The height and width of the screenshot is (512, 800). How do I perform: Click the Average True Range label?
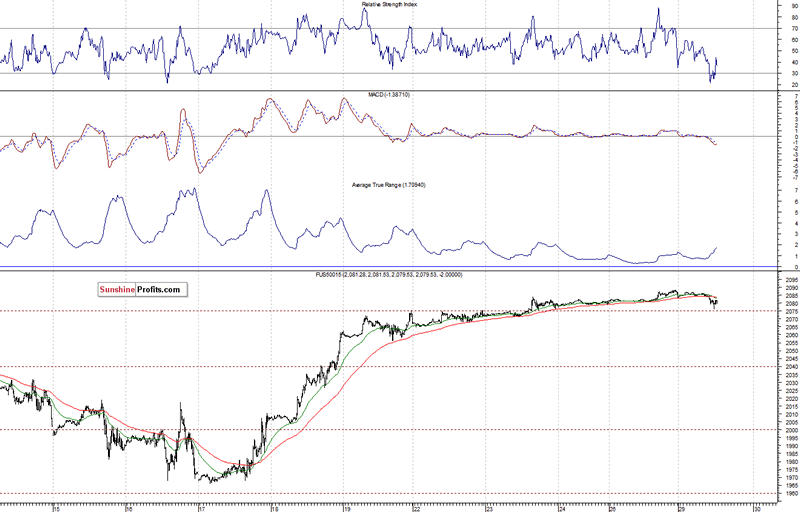pos(389,184)
